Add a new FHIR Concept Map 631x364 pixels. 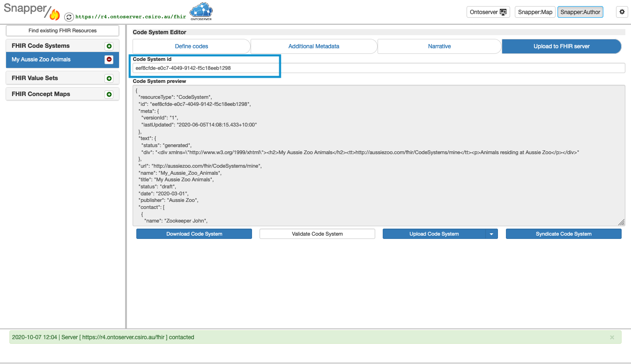point(109,94)
